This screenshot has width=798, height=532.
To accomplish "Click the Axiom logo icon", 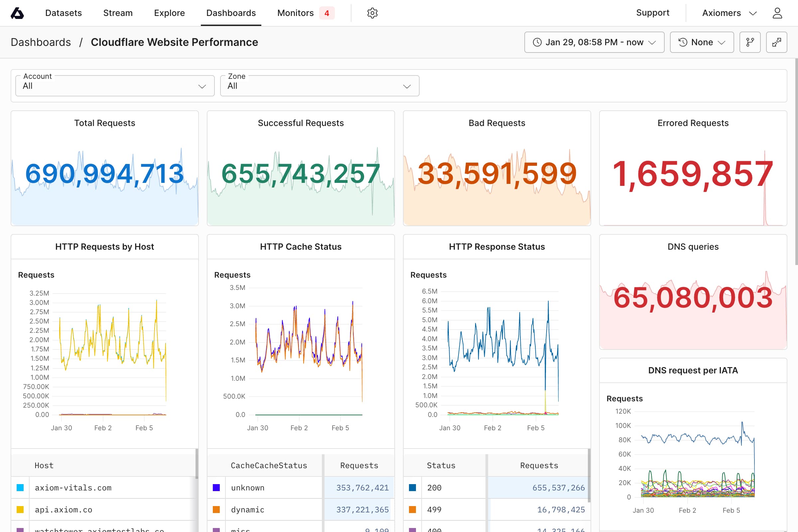I will coord(17,13).
